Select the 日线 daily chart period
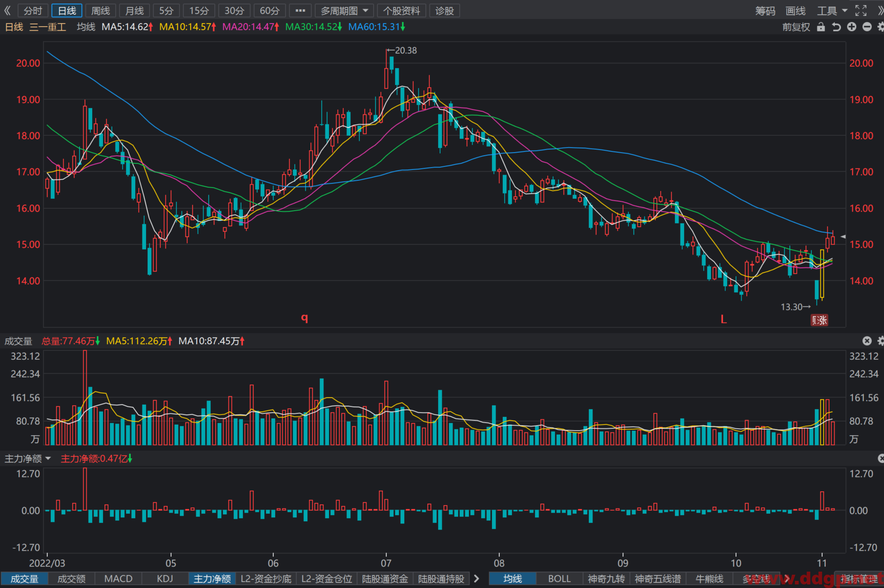The image size is (884, 588). coord(67,11)
